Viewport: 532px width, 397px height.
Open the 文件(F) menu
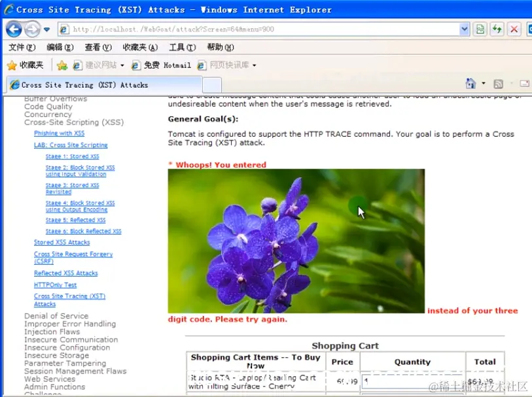22,47
